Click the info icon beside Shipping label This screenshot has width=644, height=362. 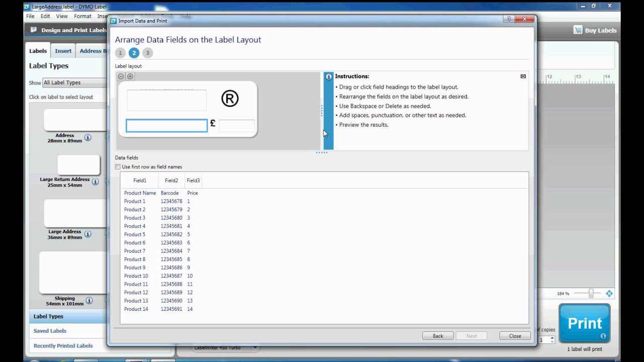pyautogui.click(x=89, y=301)
